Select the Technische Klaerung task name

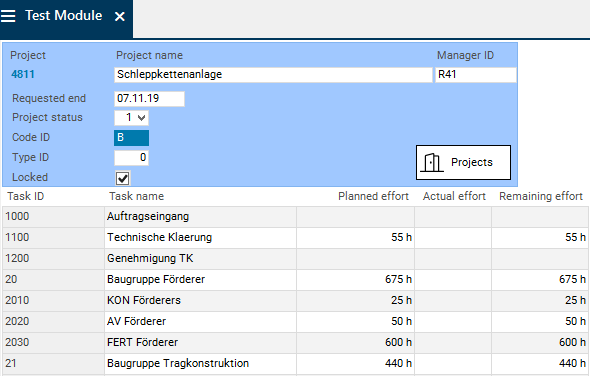click(201, 238)
